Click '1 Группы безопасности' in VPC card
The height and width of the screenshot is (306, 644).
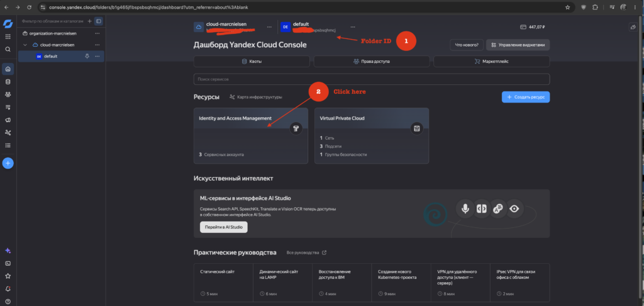(343, 155)
